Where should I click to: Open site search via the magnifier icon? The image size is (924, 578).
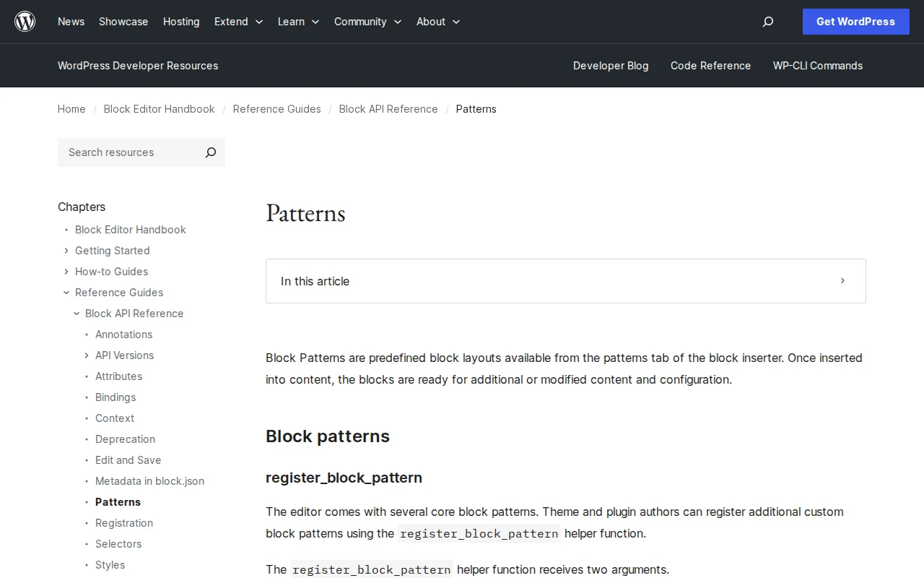click(x=767, y=22)
